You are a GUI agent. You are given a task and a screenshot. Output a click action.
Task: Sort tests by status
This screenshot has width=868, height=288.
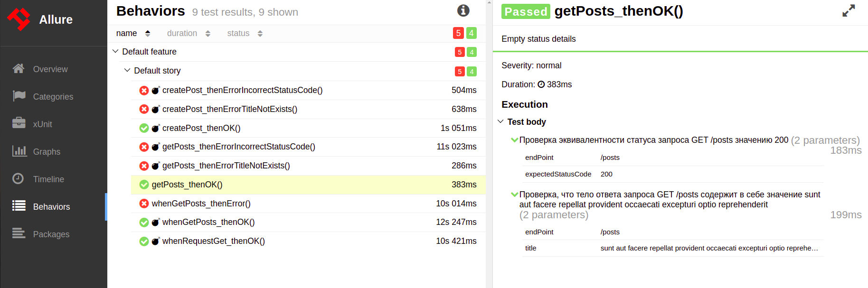pos(245,33)
